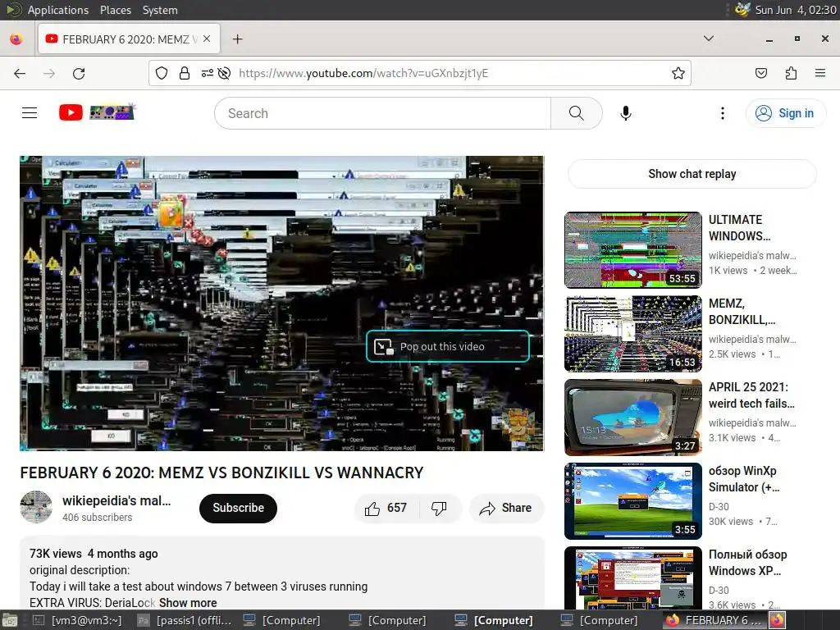Click the video title FEBRUARY 6 2020 text
Image resolution: width=840 pixels, height=630 pixels.
221,472
